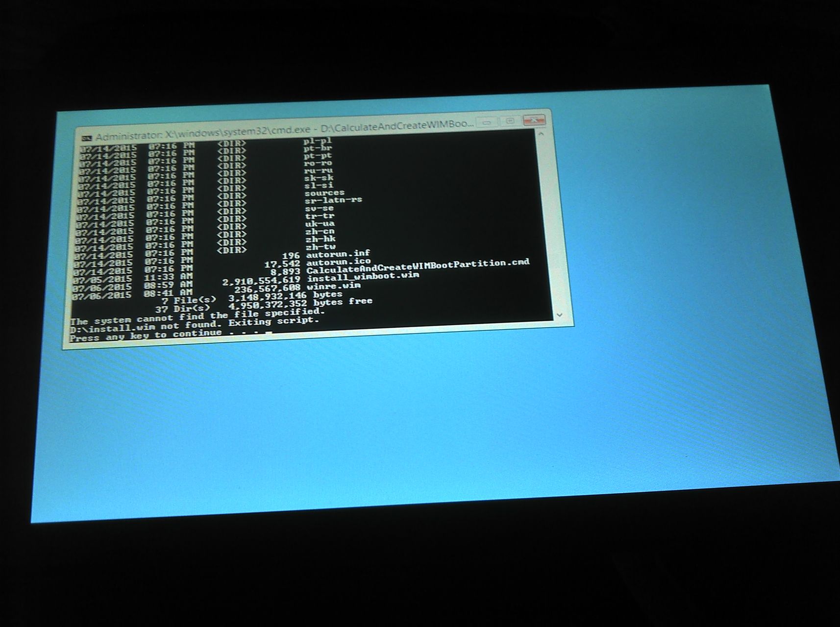The width and height of the screenshot is (840, 627).
Task: Click the 'pt-pt' directory entry
Action: click(x=318, y=155)
